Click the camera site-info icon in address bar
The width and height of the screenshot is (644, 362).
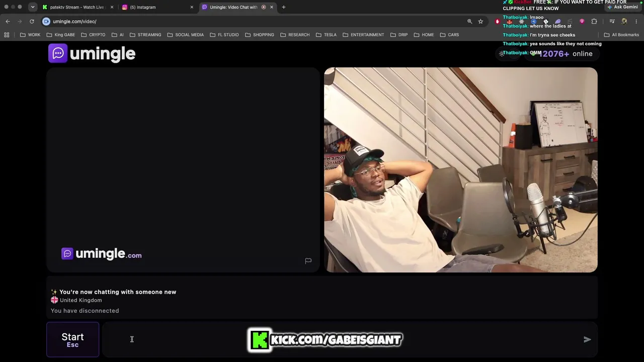[x=46, y=21]
